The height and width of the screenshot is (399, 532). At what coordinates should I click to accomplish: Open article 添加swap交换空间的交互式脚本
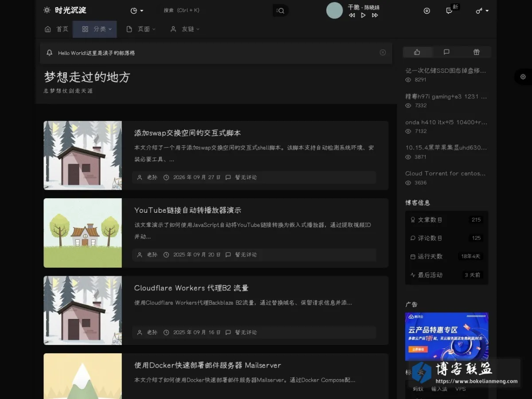pyautogui.click(x=188, y=133)
